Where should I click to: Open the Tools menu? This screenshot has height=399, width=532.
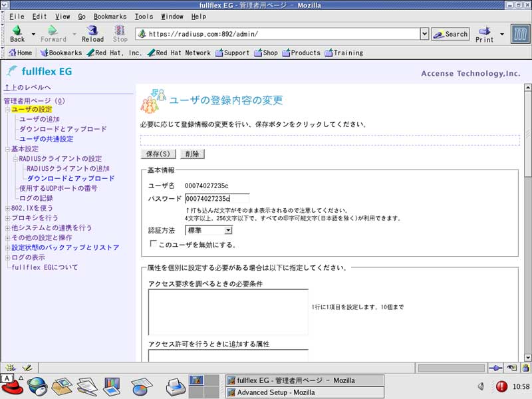tap(144, 16)
